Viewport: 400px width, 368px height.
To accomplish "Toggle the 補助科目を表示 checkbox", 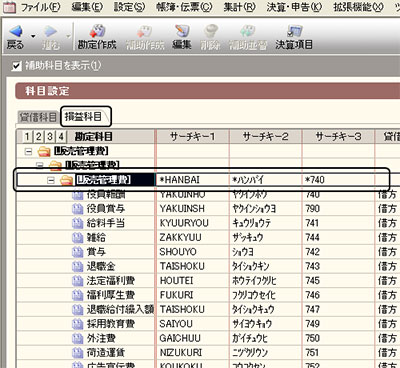I will tap(17, 66).
